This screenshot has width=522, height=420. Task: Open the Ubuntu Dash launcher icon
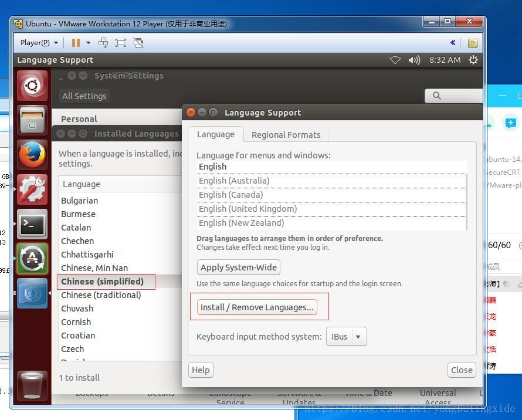tap(32, 86)
